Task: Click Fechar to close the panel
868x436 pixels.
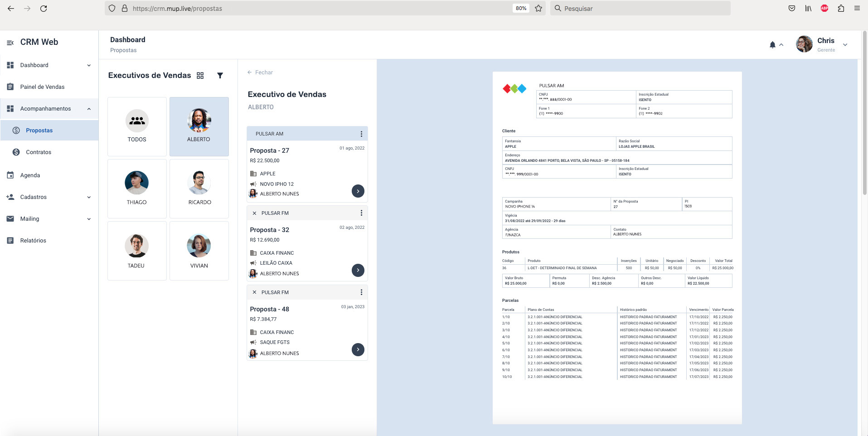Action: [x=260, y=73]
